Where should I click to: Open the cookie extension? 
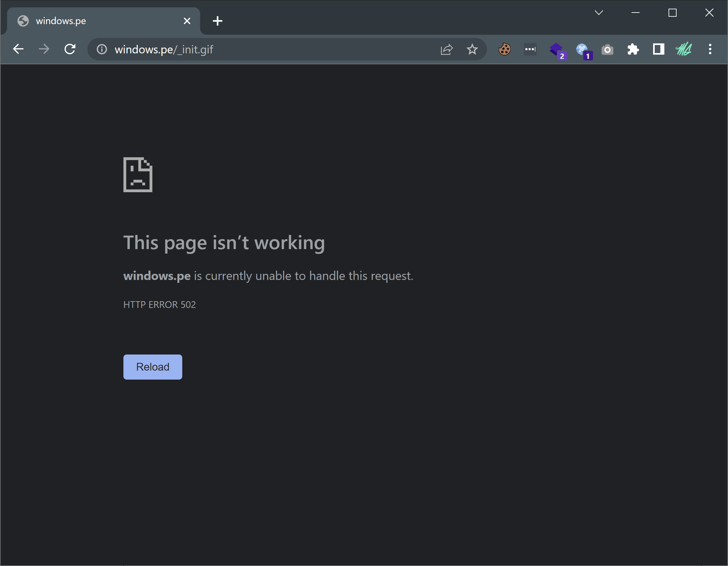504,49
